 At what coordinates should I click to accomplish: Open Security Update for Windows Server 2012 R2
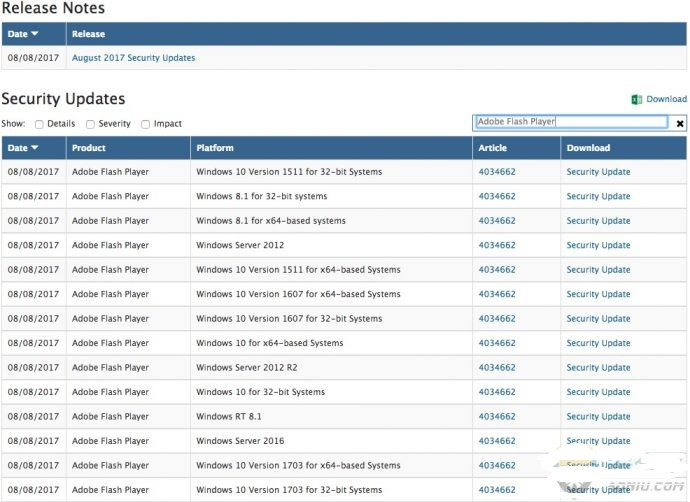[598, 367]
